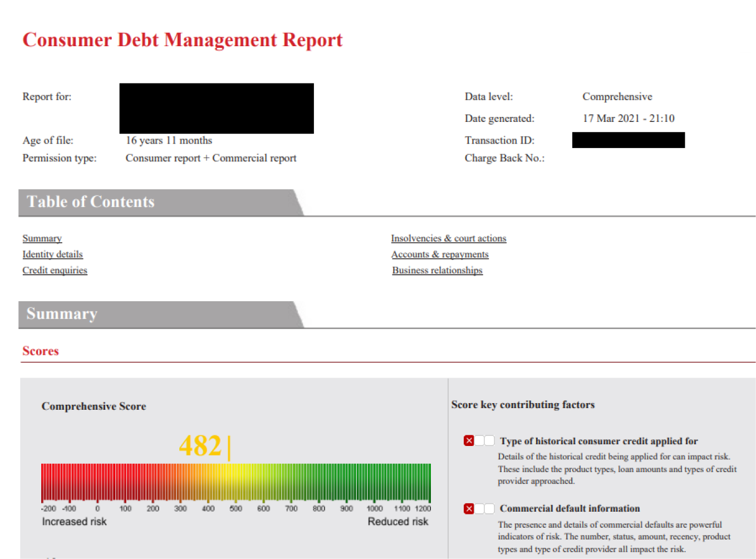Click the Increased risk label under score bar
The height and width of the screenshot is (559, 756).
[74, 522]
